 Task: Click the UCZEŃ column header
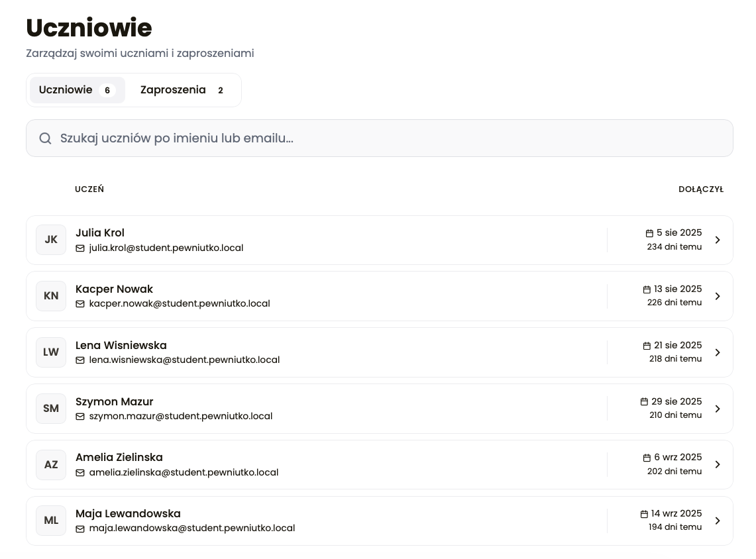click(89, 189)
